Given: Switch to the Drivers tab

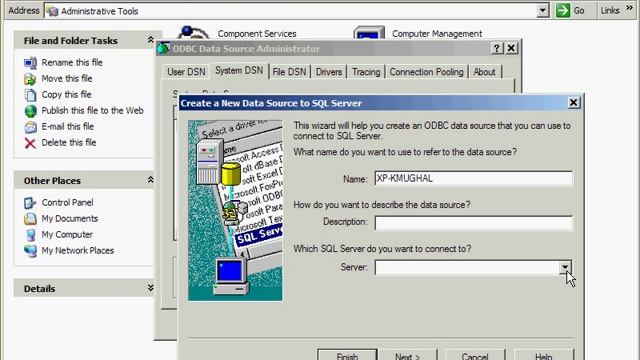Looking at the screenshot, I should [x=329, y=72].
